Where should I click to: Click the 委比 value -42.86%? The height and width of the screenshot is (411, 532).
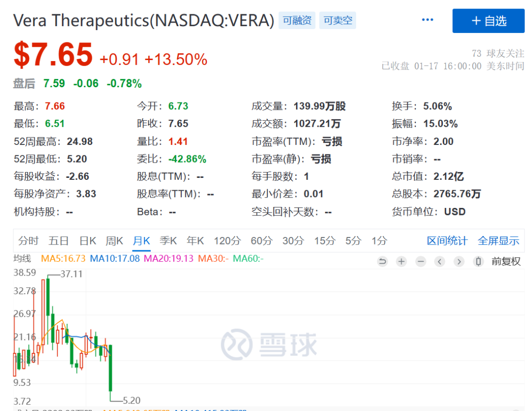tap(187, 159)
